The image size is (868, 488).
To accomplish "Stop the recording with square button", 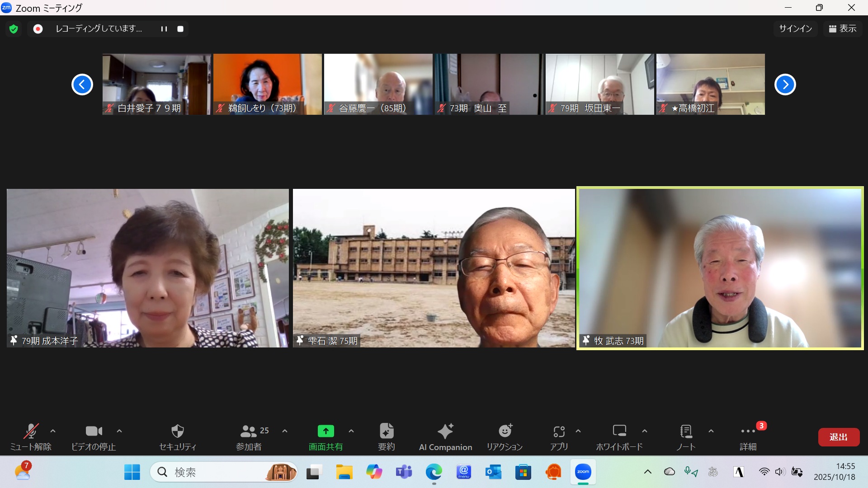I will 180,29.
